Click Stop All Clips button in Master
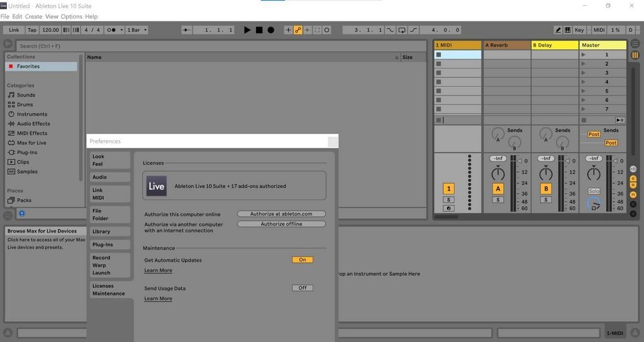644x342 pixels. pos(584,120)
